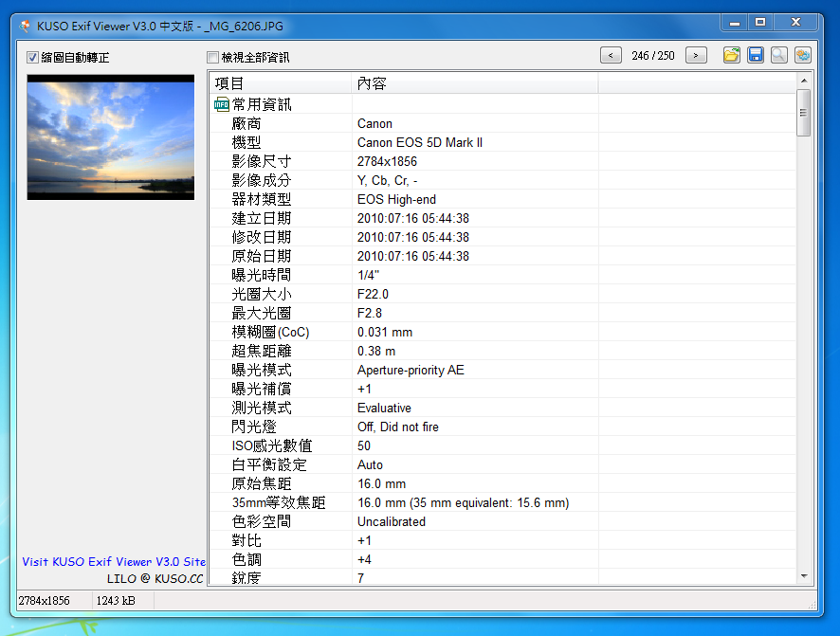Viewport: 840px width, 636px height.
Task: Click the sunset photo thumbnail
Action: coord(111,137)
